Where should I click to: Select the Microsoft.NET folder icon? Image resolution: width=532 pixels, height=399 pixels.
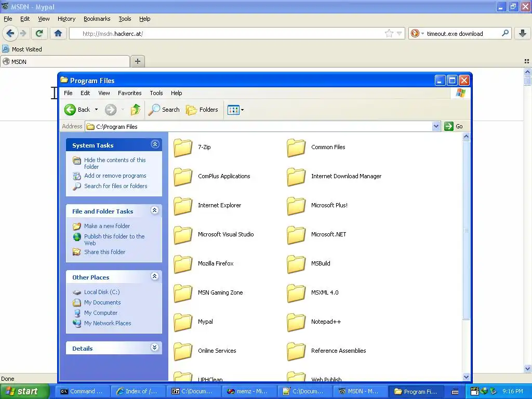(296, 234)
